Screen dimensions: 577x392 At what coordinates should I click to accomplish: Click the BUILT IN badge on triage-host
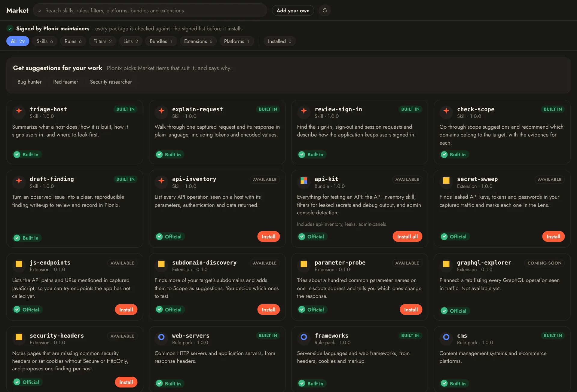click(x=125, y=109)
